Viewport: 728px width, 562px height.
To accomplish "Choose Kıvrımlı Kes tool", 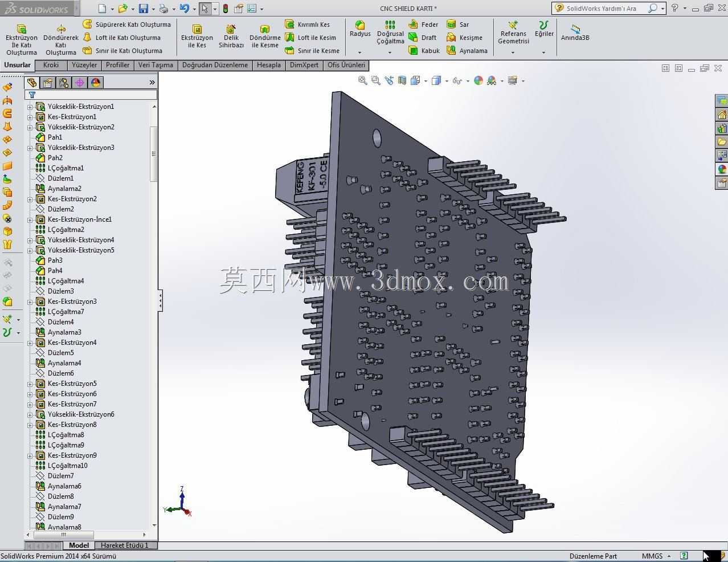I will coord(307,25).
